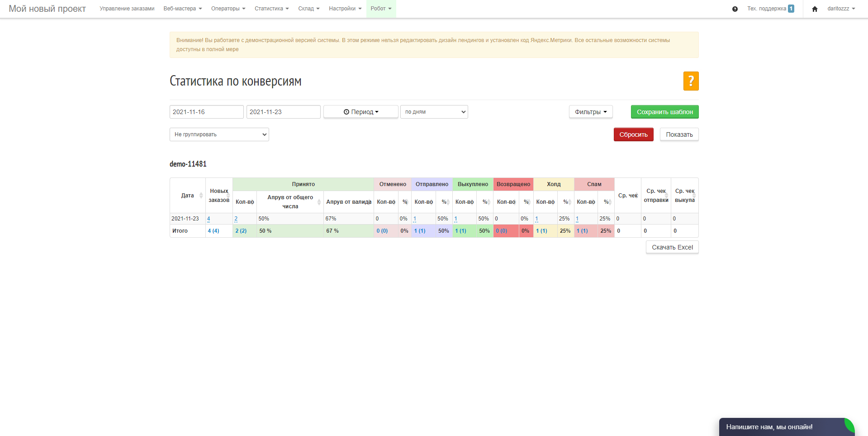
Task: Open Холд count link in 2021-11-23 row
Action: (537, 219)
